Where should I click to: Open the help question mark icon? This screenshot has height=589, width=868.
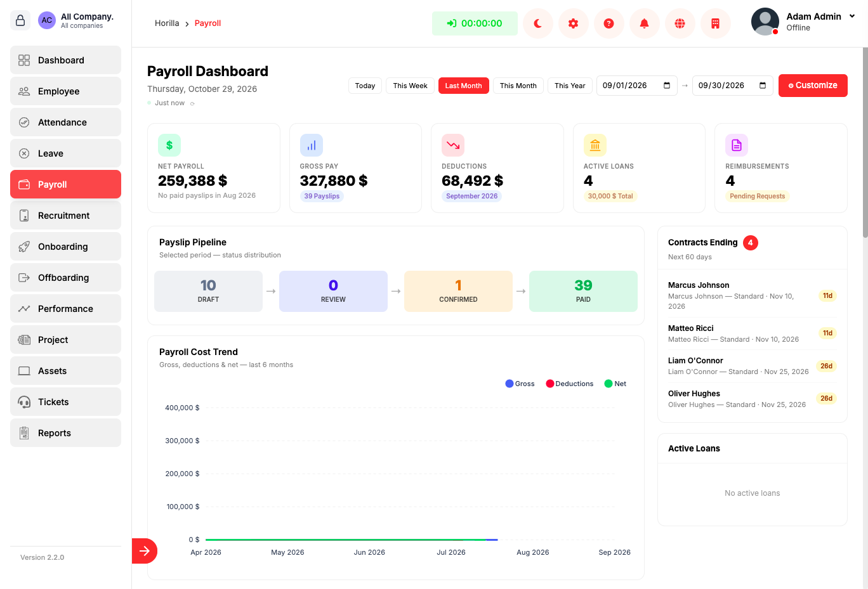[609, 23]
